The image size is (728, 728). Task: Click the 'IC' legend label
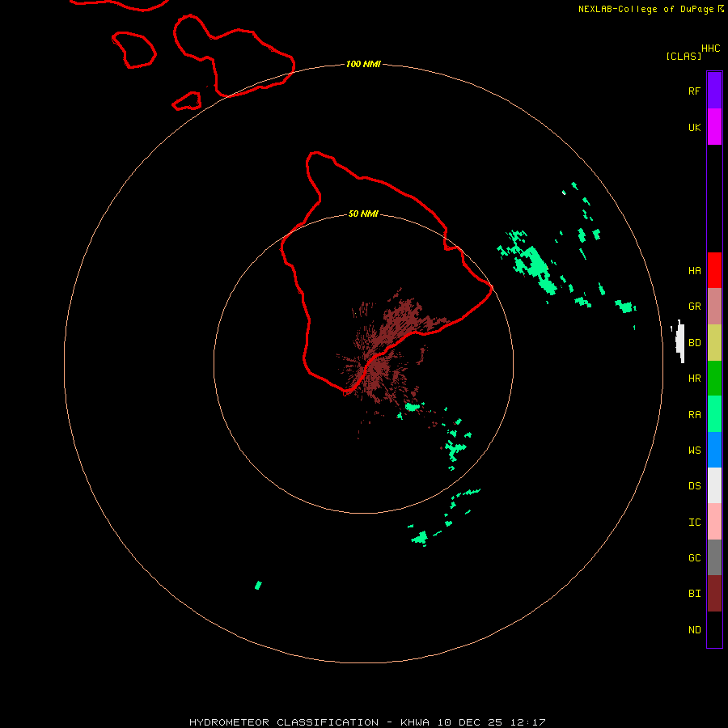[x=694, y=523]
